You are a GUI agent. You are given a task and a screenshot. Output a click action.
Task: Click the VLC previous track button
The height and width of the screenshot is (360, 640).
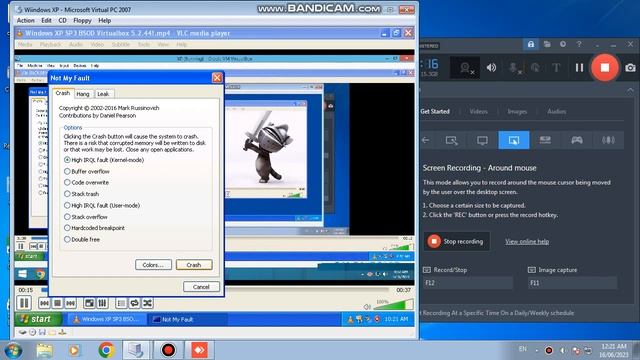44,303
